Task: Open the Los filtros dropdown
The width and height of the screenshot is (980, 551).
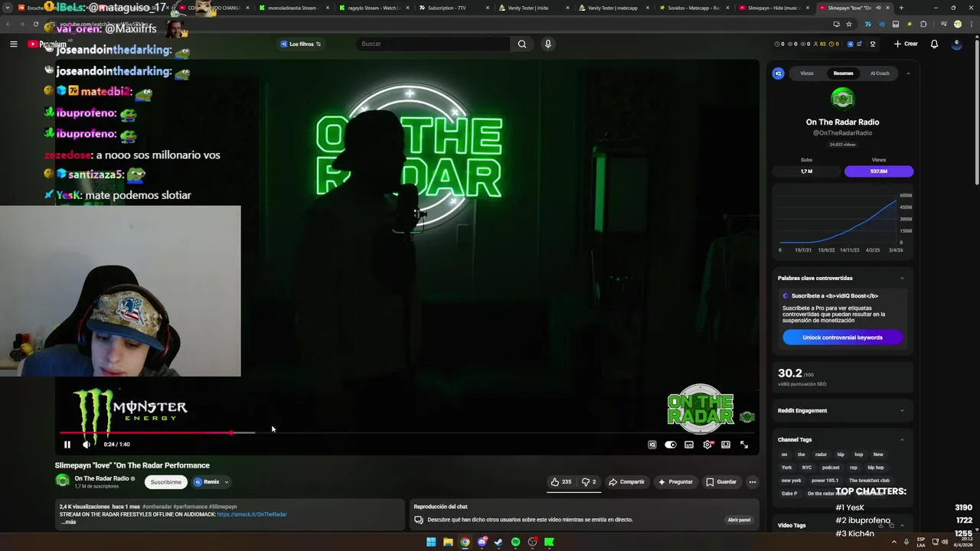Action: [301, 44]
